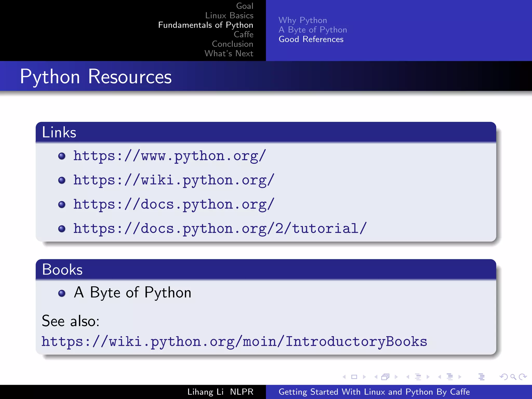Click the subsection navigation lines icon
This screenshot has width=532, height=399.
[418, 377]
